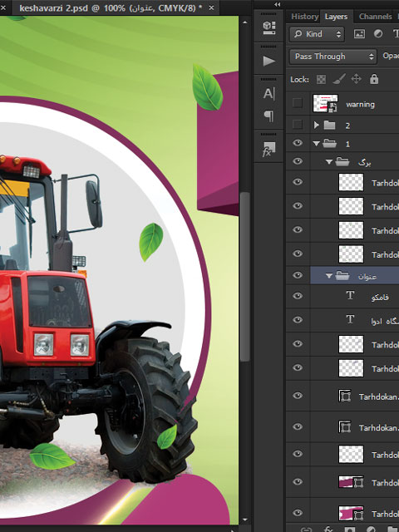Open the Pass Through blend mode dropdown

click(x=332, y=57)
